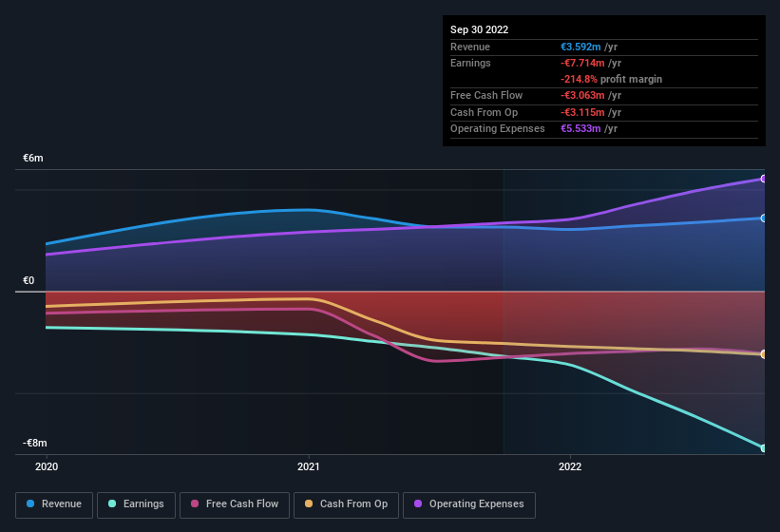The height and width of the screenshot is (532, 780).
Task: Click the €0 y-axis label
Action: point(29,280)
